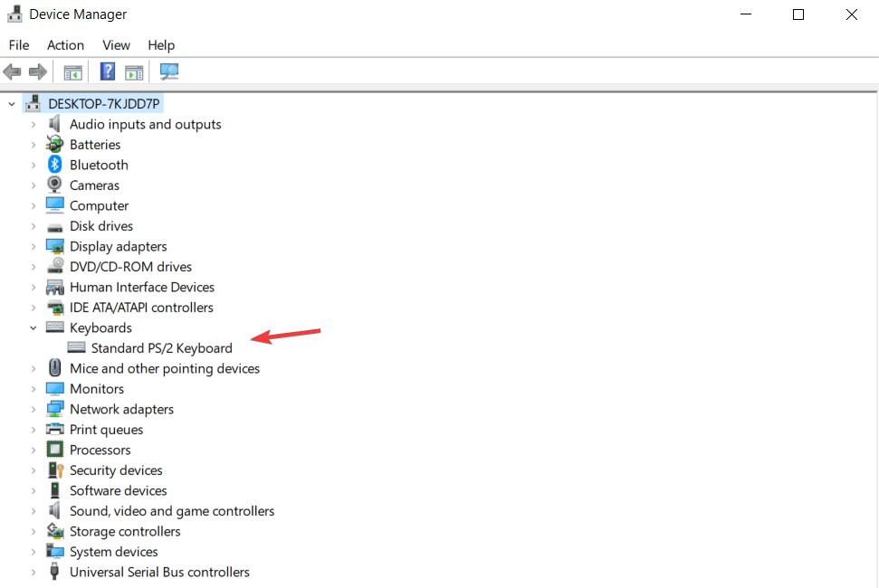Click the keyboard icon next to Standard PS/2 Keyboard
The image size is (879, 588).
74,347
